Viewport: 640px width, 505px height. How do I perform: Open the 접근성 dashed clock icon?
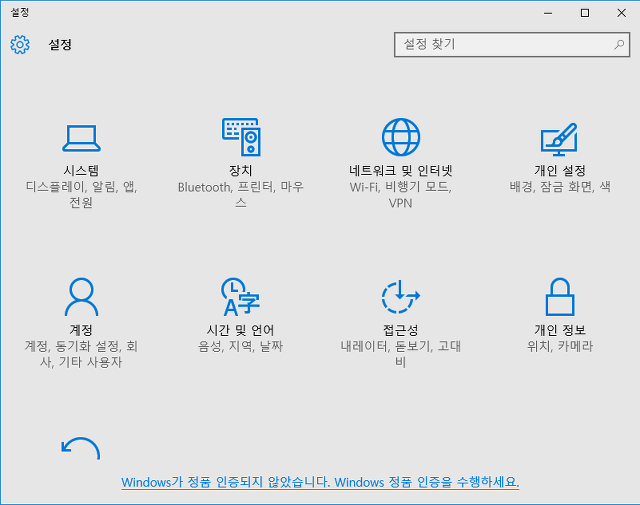pos(401,297)
